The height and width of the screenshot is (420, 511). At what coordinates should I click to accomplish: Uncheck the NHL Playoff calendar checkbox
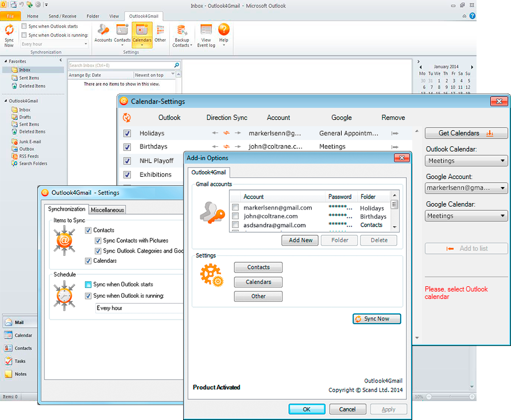(127, 161)
